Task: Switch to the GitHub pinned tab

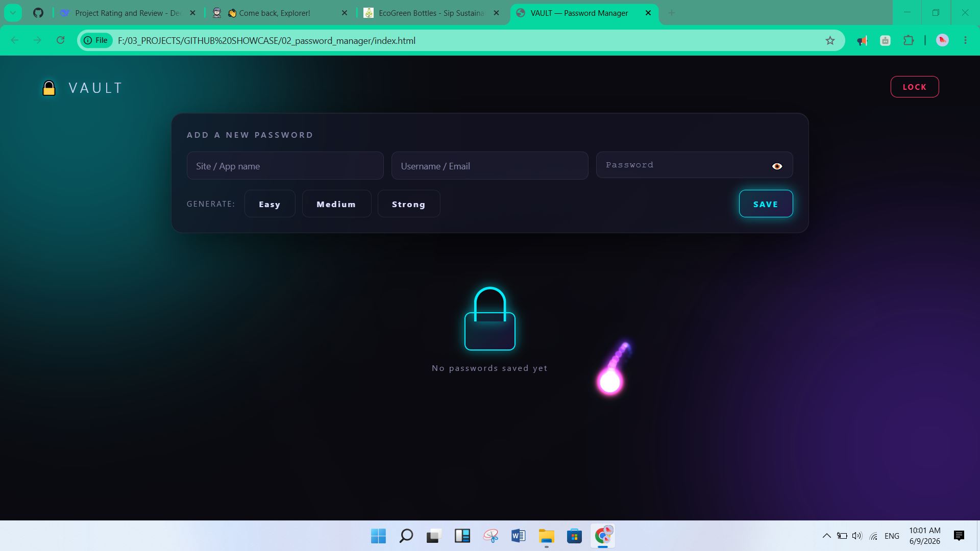Action: [x=38, y=13]
